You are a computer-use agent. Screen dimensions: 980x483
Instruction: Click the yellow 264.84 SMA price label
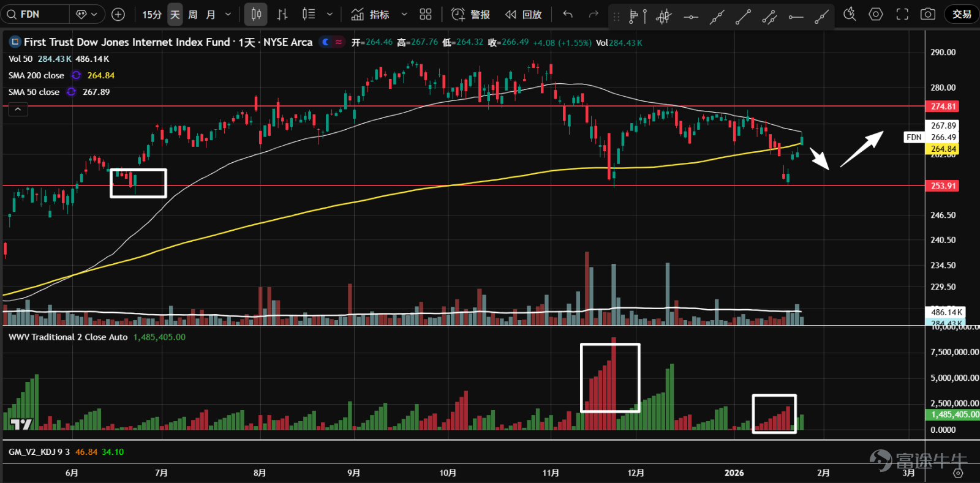point(943,149)
